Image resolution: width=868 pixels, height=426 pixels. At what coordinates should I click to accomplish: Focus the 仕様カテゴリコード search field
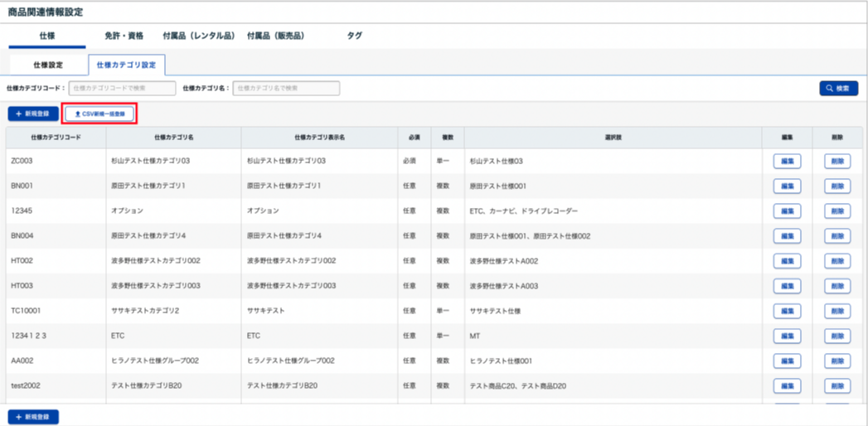point(122,88)
